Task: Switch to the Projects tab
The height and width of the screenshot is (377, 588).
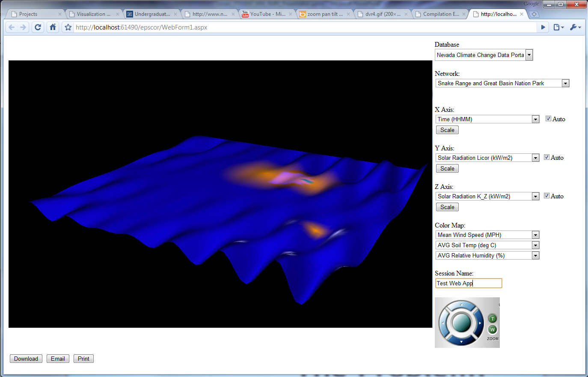Action: [36, 14]
